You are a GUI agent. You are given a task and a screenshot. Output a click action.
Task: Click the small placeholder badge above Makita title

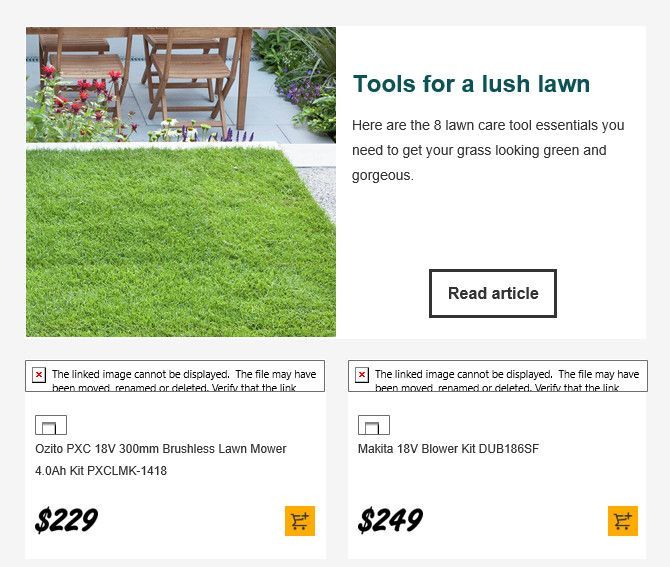pos(374,425)
